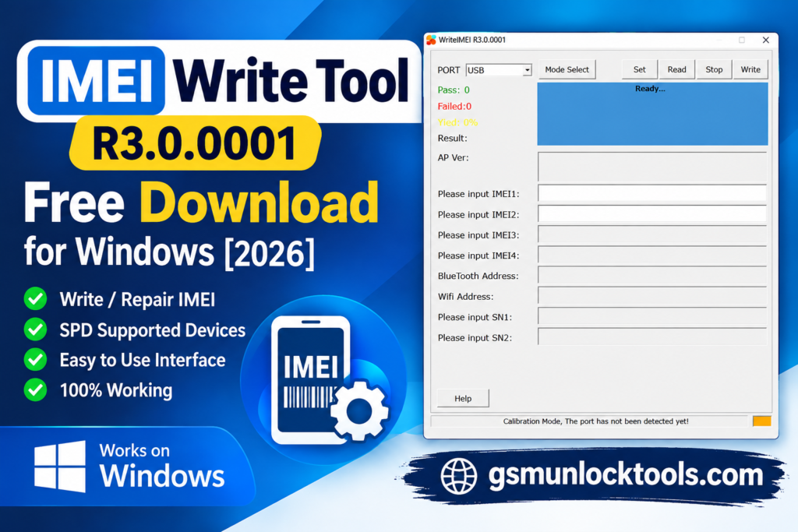Click the Windows logo icon

point(60,467)
